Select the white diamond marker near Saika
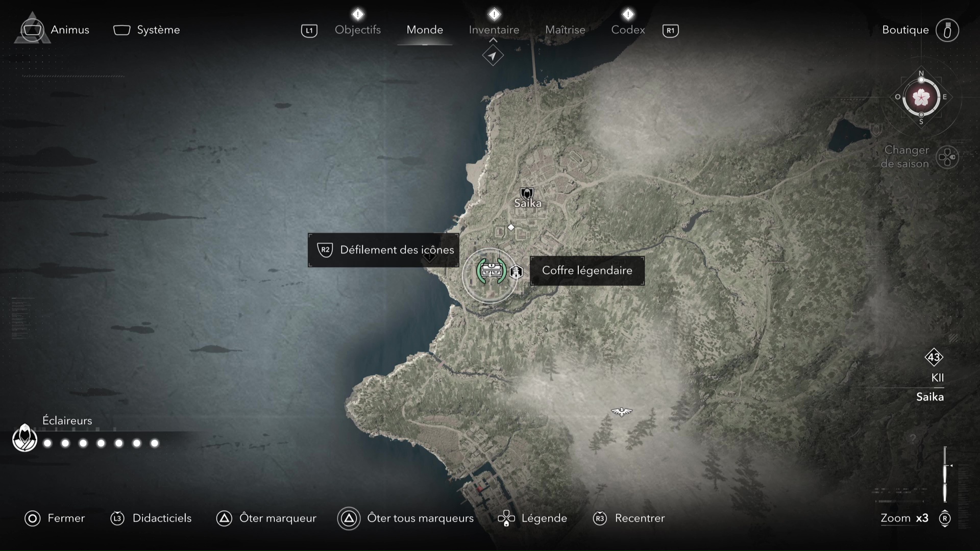 pos(511,227)
